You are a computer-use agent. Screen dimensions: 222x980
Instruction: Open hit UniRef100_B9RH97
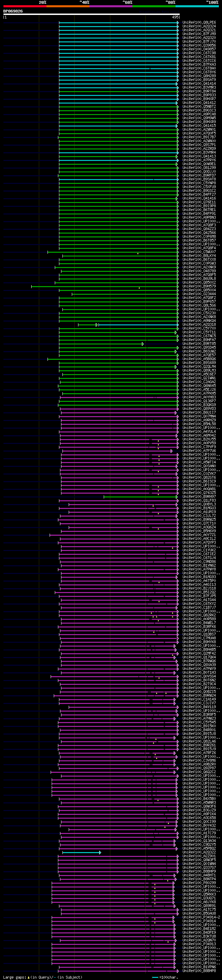pos(199,496)
